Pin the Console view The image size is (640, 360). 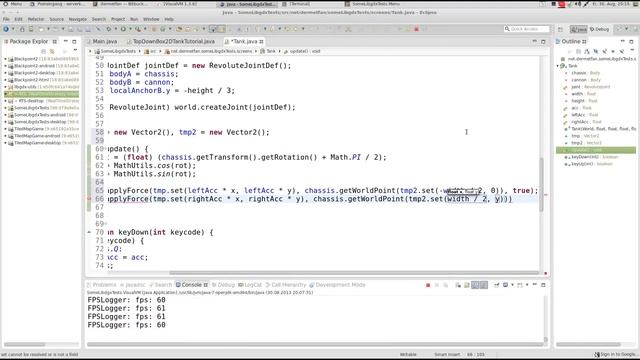[x=497, y=285]
